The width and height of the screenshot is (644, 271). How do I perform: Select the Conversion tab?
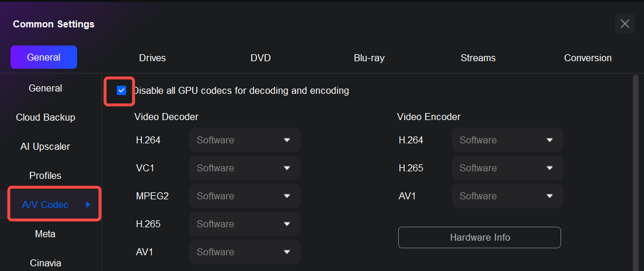[587, 58]
